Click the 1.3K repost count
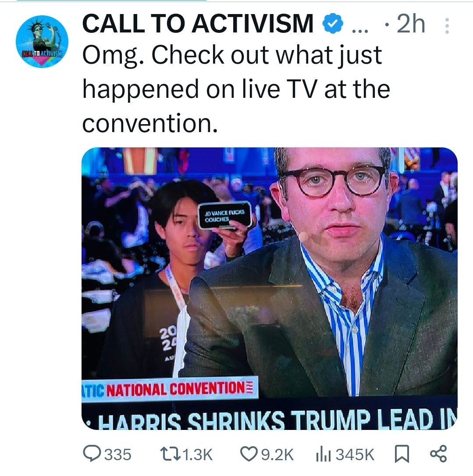Screen dimensions: 473x476 click(x=198, y=455)
